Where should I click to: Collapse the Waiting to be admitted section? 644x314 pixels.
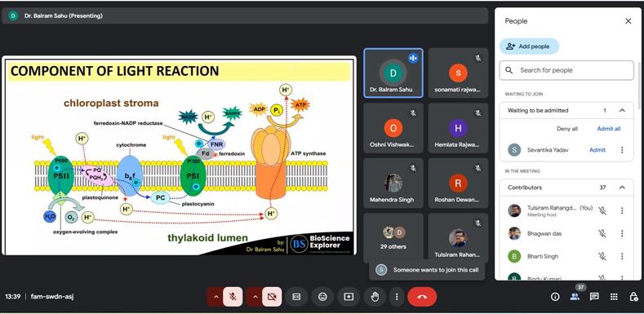coord(622,110)
